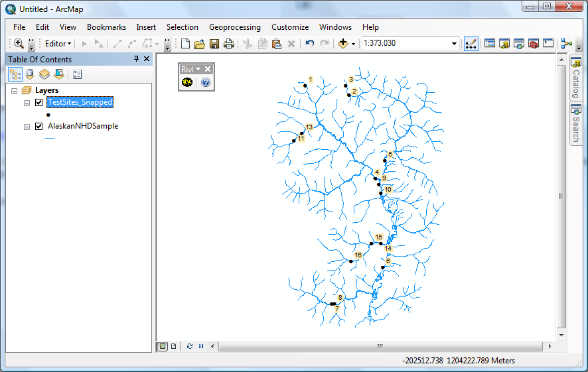Open the Add Data dropdown arrow
588x372 pixels.
pyautogui.click(x=353, y=44)
